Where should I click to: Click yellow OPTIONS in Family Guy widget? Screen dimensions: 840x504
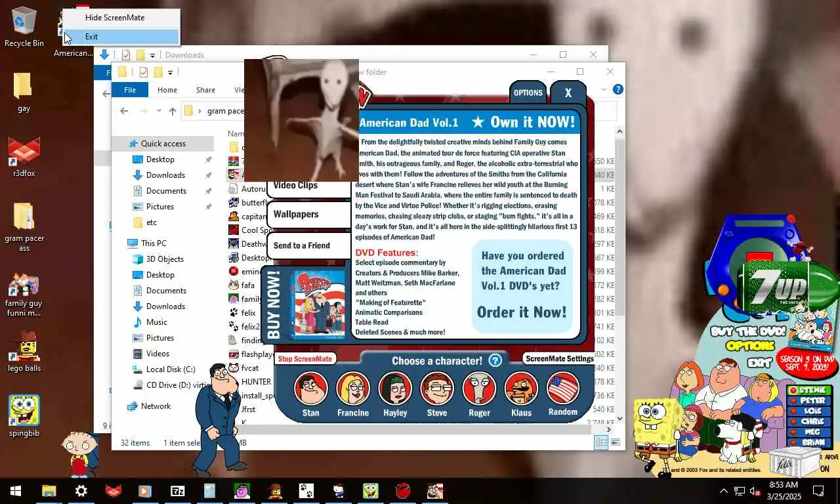point(750,346)
